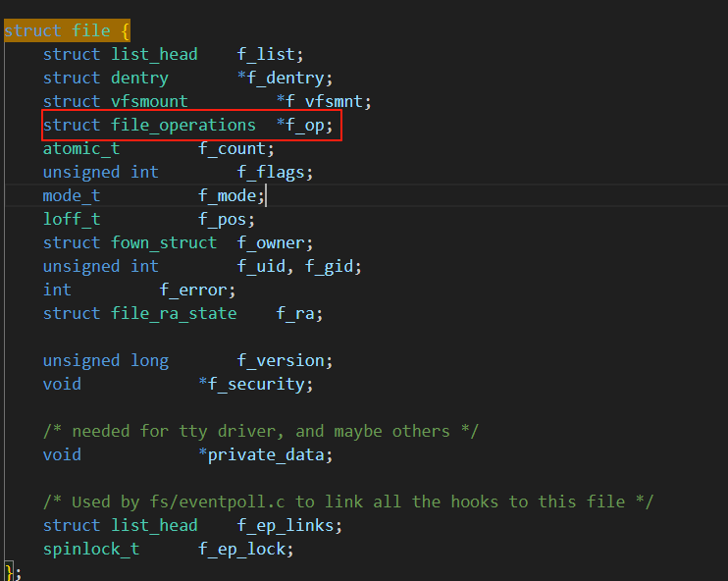Click the f_gid identifier
This screenshot has height=581, width=728.
330,267
